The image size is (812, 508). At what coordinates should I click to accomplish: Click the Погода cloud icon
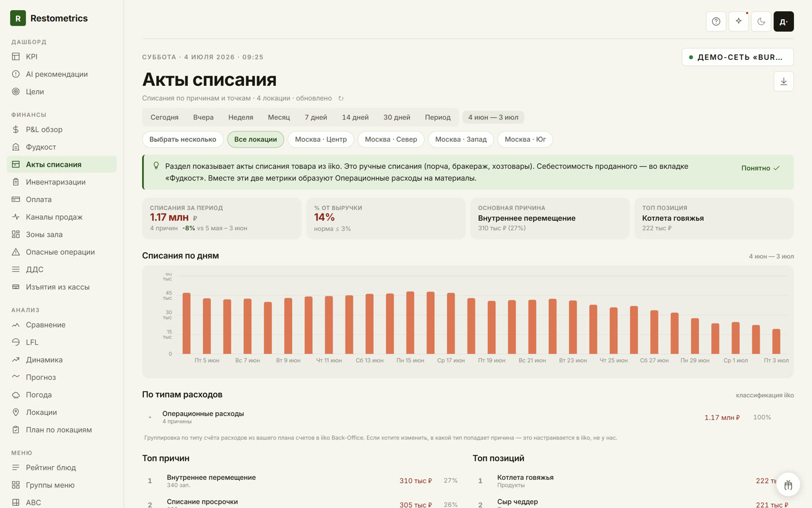coord(16,395)
